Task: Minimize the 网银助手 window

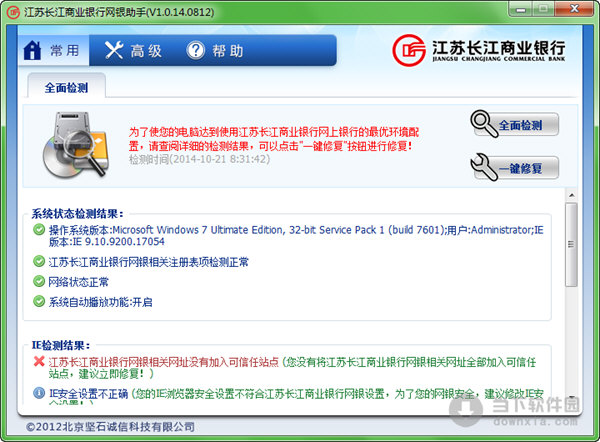Action: (521, 9)
